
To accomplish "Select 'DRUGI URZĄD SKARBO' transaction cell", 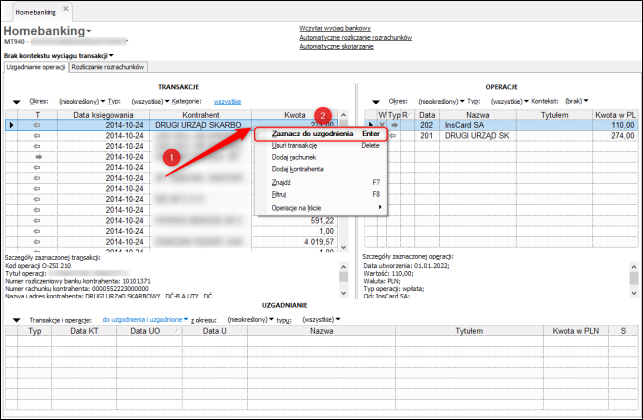I will tap(201, 125).
